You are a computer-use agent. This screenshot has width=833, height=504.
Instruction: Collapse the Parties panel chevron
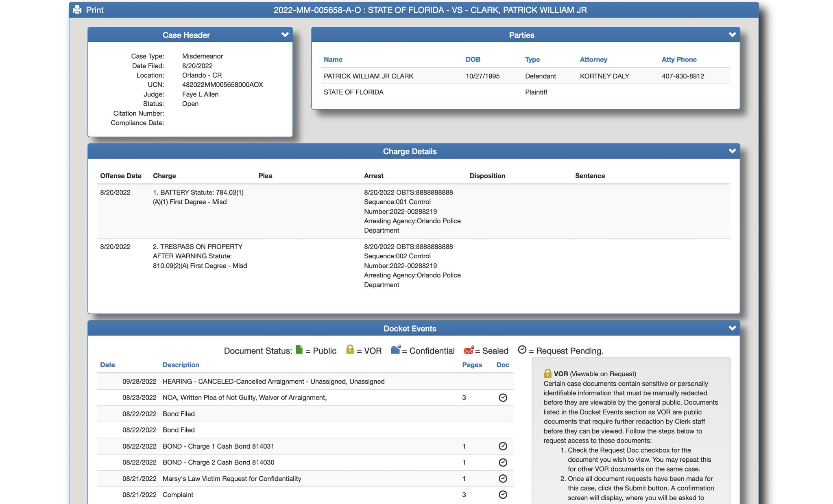tap(732, 35)
